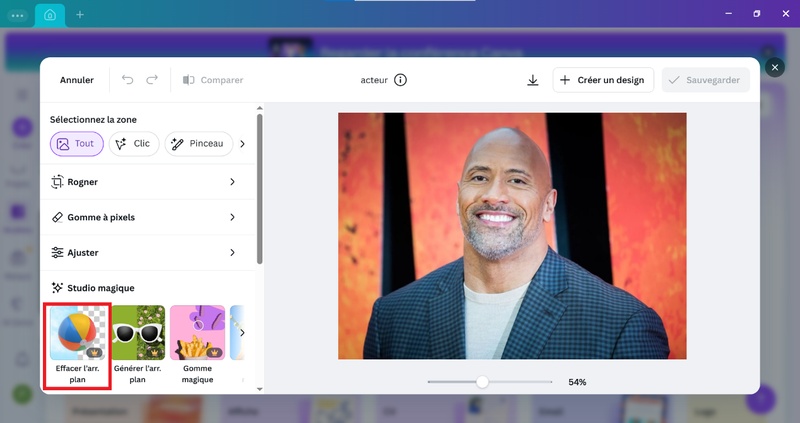Click the Gomme à pixels eraser icon
Viewport: 800px width, 423px height.
coord(57,217)
